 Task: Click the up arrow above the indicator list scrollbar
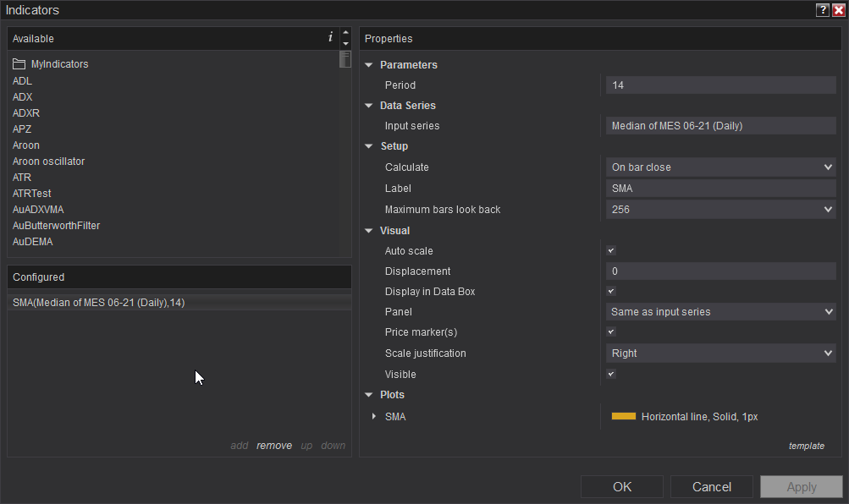345,33
